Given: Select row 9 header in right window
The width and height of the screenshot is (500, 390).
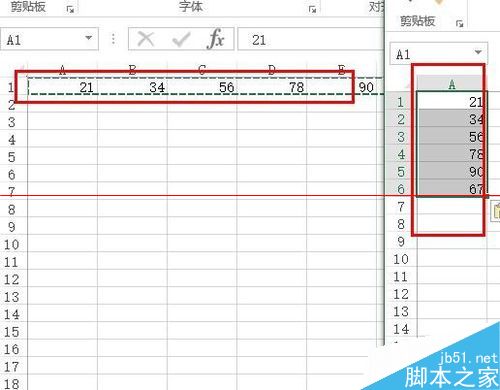Looking at the screenshot, I should [402, 241].
